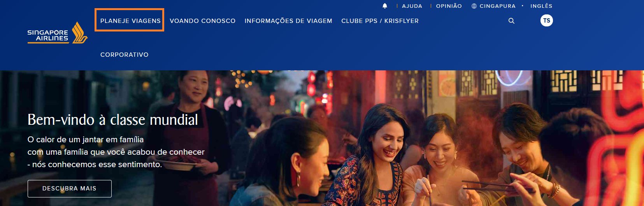Open the Corporativo menu item

point(125,55)
